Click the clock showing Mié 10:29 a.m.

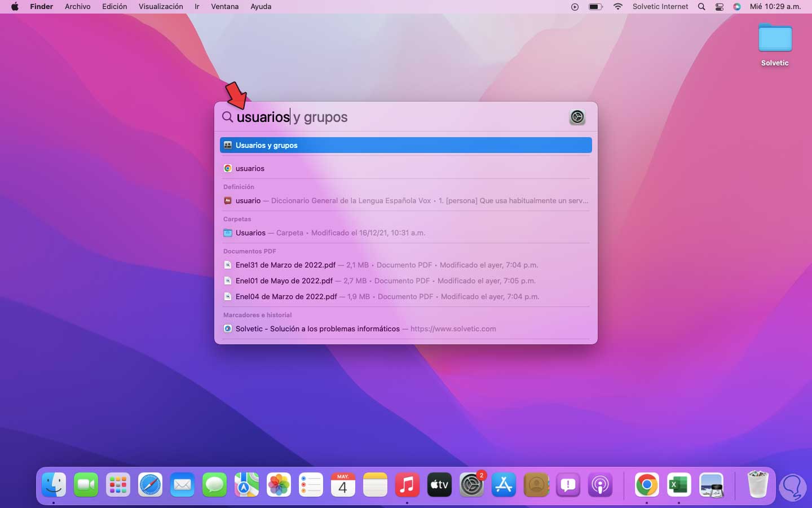point(775,7)
